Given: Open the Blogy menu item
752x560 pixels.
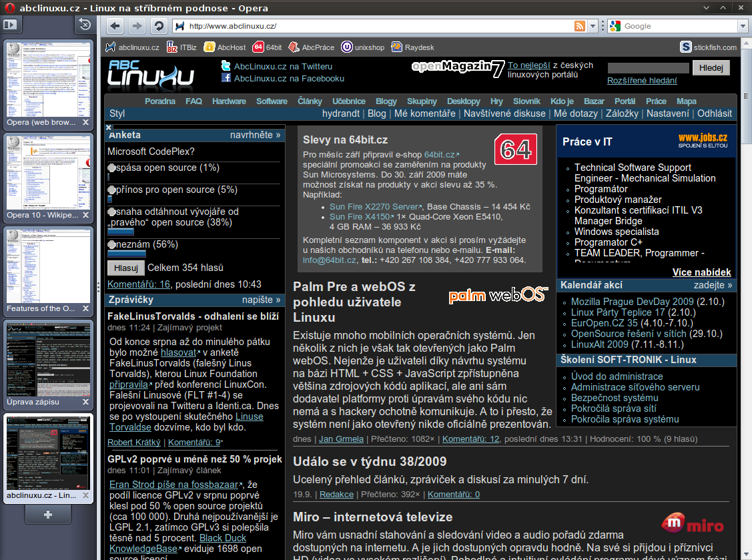Looking at the screenshot, I should coord(386,101).
